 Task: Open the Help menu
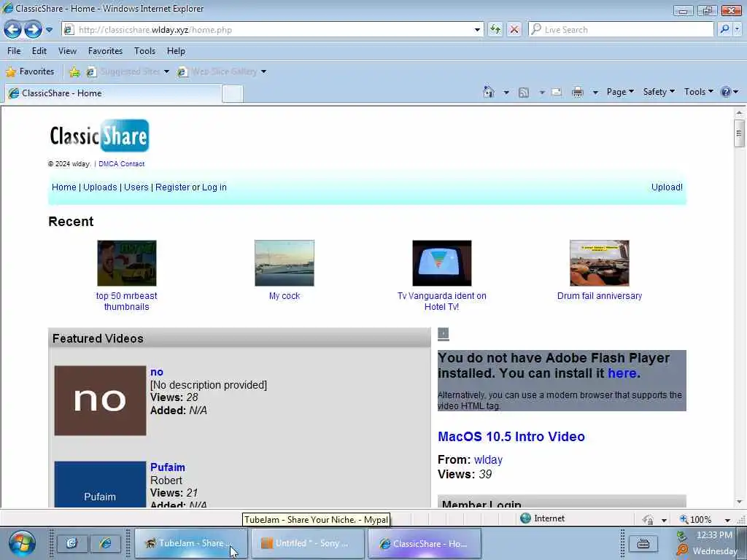176,51
